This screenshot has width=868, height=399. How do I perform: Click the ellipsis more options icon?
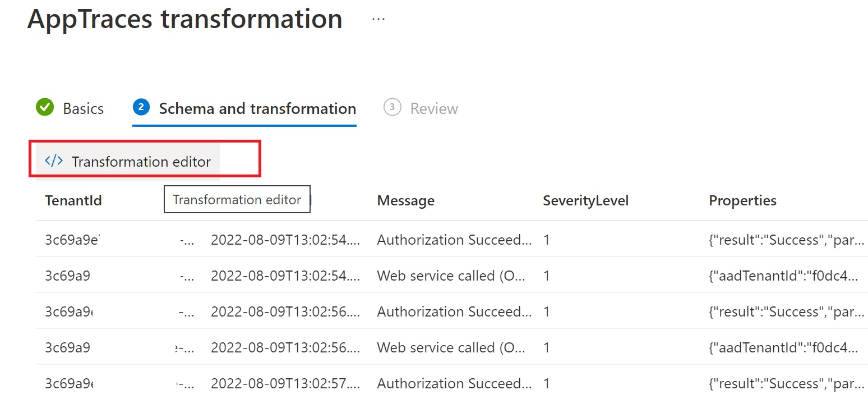coord(378,19)
